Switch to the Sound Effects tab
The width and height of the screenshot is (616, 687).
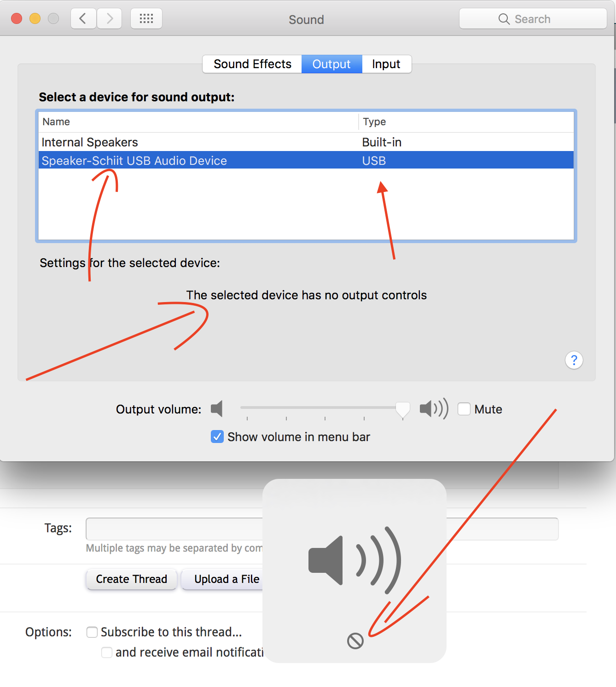pyautogui.click(x=252, y=64)
